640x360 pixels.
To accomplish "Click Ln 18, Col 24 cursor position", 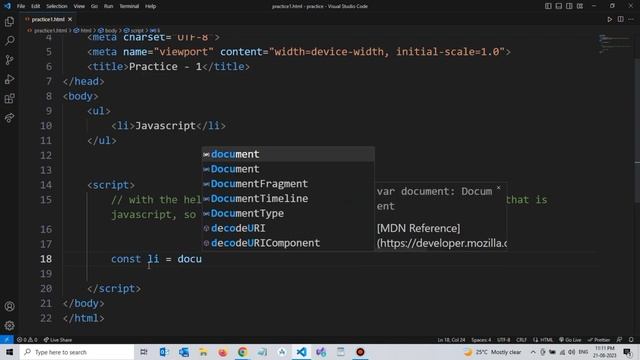I will click(x=451, y=340).
